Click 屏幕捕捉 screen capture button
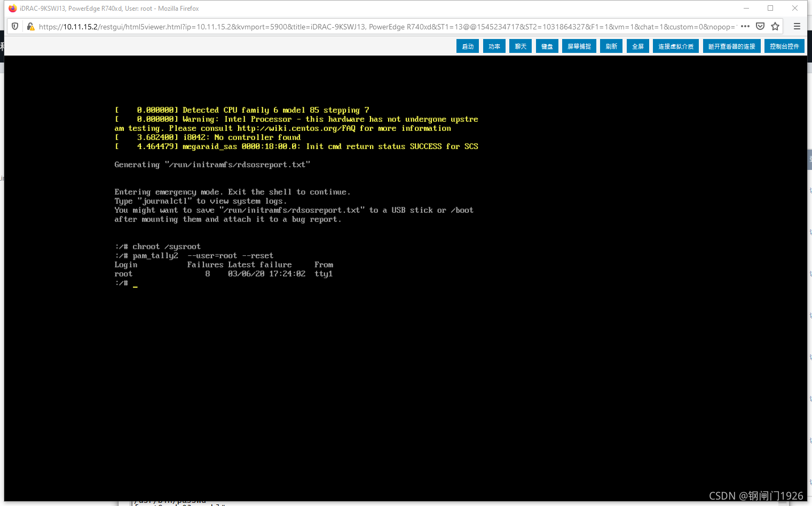 579,46
